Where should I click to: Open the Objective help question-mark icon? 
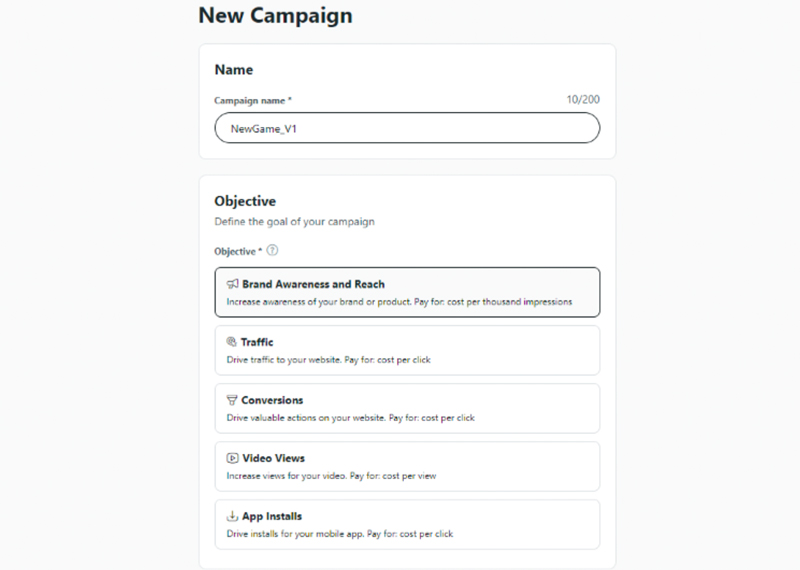[x=272, y=250]
